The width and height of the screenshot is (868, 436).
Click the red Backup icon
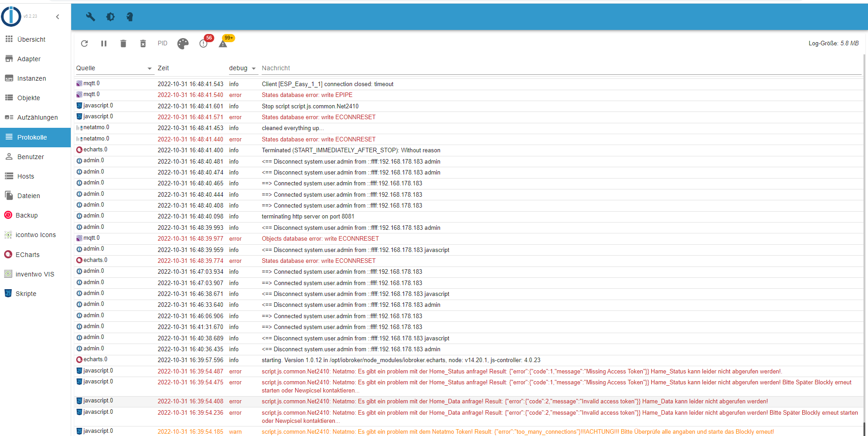coord(8,215)
